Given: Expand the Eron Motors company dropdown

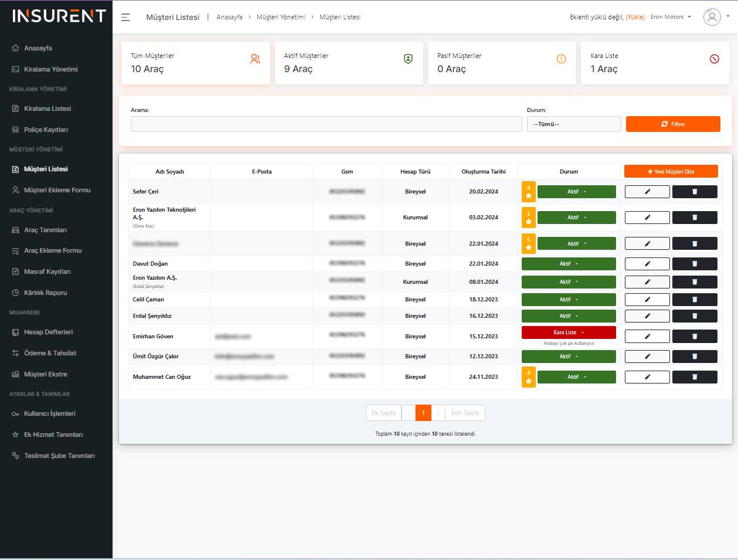Looking at the screenshot, I should point(671,17).
